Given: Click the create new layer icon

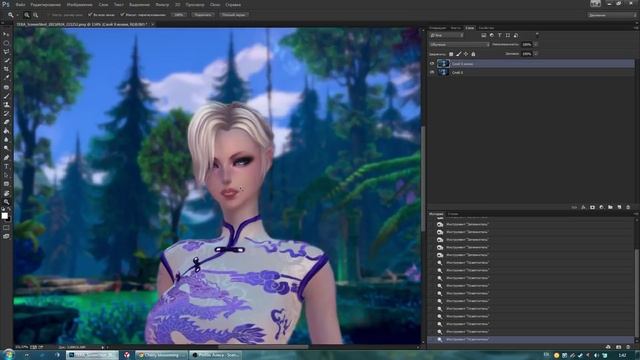Looking at the screenshot, I should (x=619, y=207).
